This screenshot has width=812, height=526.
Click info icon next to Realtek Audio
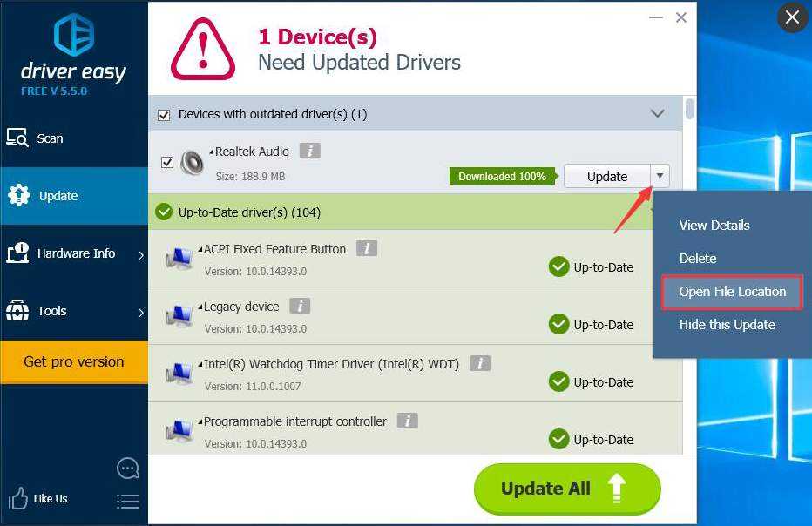click(309, 151)
